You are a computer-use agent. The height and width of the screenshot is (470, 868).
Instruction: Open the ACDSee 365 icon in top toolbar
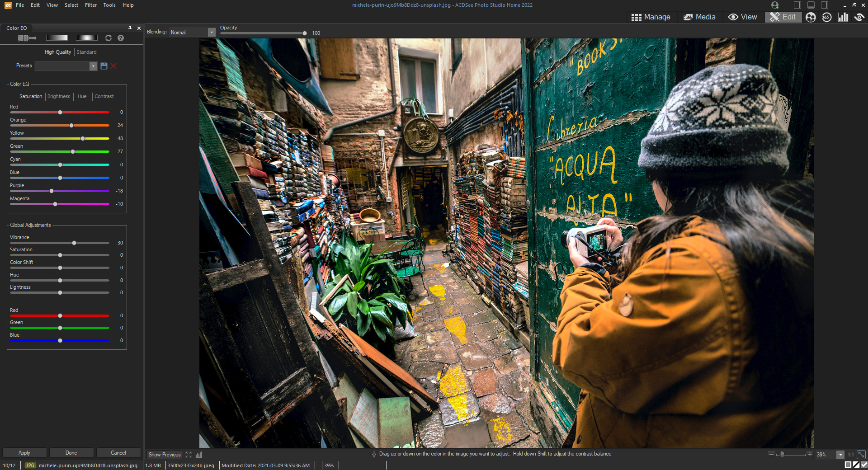coord(827,17)
